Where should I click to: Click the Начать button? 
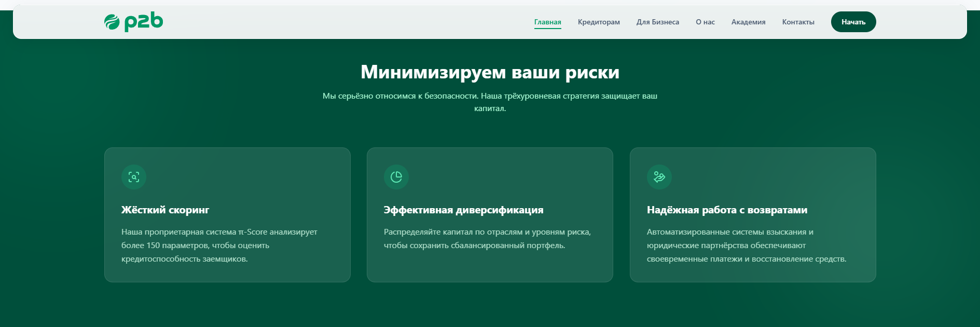click(x=853, y=22)
